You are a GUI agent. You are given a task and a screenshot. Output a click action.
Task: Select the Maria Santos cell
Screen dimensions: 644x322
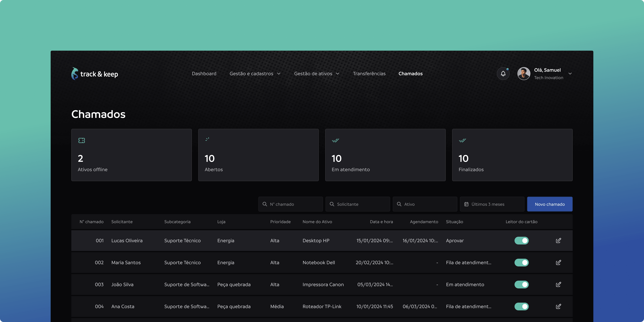pyautogui.click(x=126, y=263)
